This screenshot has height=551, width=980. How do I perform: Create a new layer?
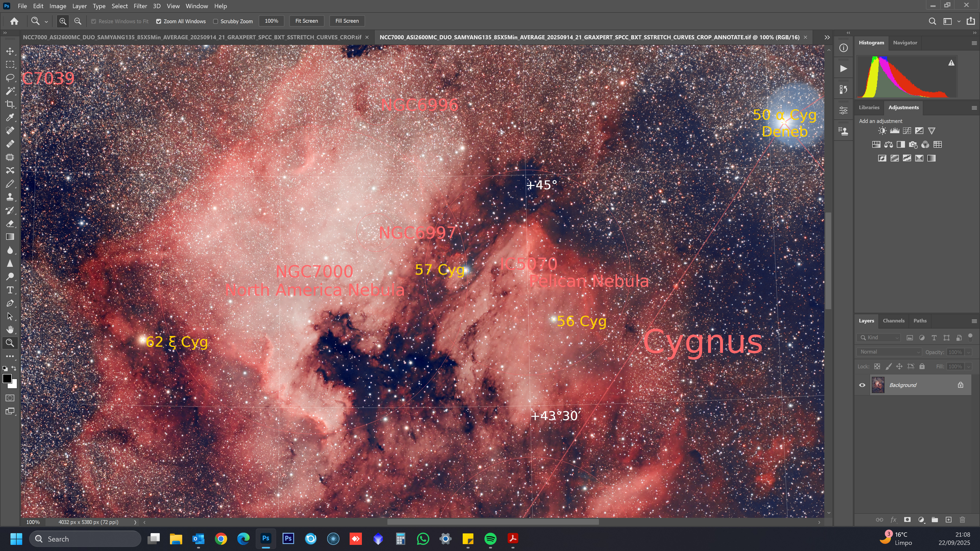(948, 519)
